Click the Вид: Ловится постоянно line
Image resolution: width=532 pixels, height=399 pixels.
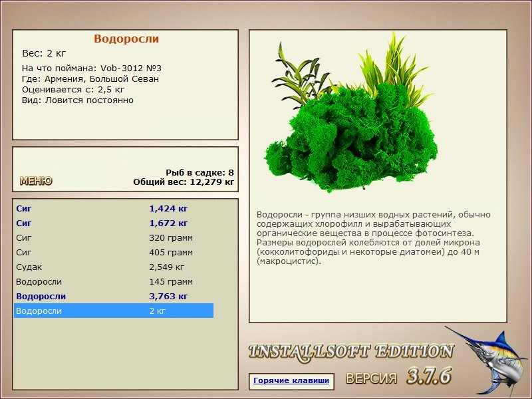point(78,100)
